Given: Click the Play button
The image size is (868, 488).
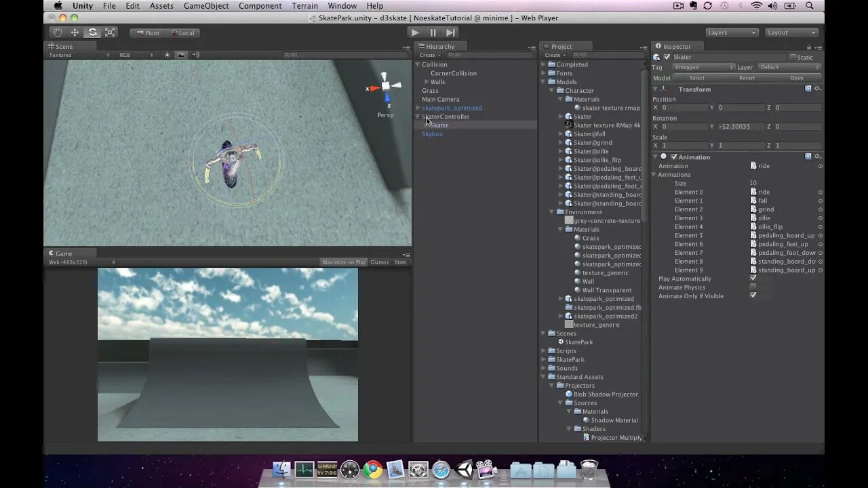Looking at the screenshot, I should pyautogui.click(x=415, y=33).
